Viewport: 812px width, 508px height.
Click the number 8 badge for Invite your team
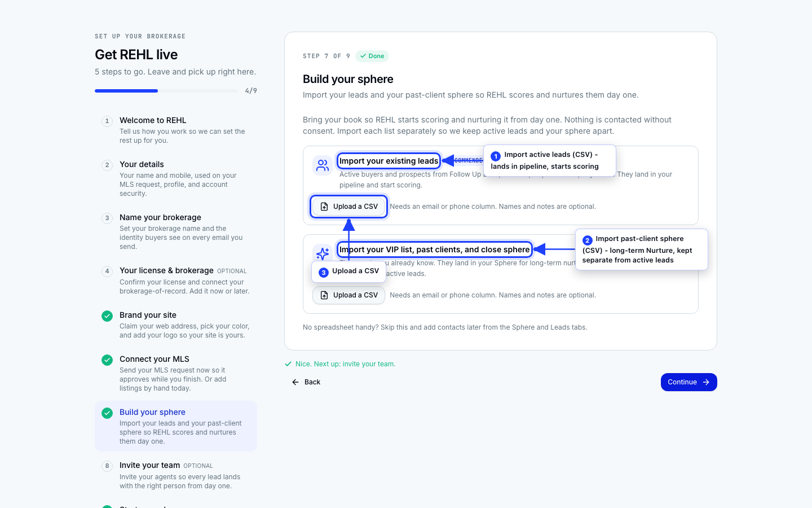pos(107,466)
